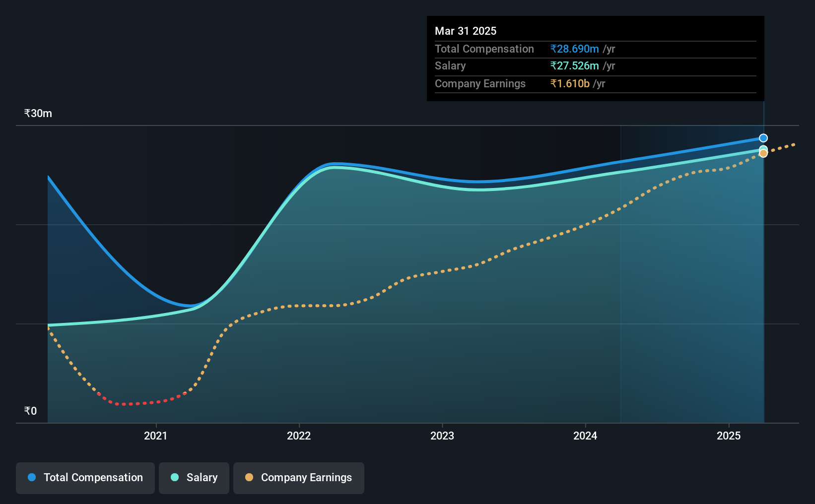This screenshot has height=504, width=815.
Task: Toggle the Salary legend button
Action: (x=194, y=478)
